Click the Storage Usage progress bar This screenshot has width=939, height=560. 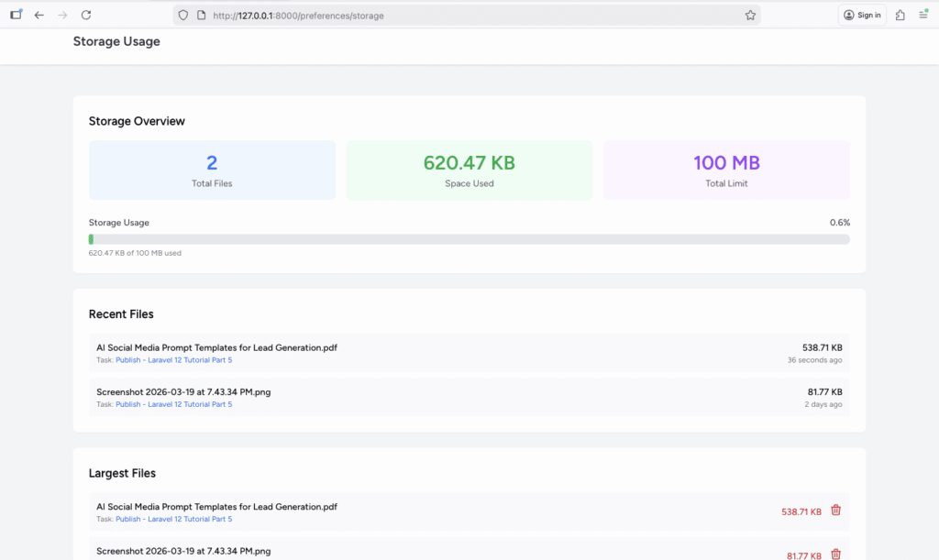tap(469, 239)
